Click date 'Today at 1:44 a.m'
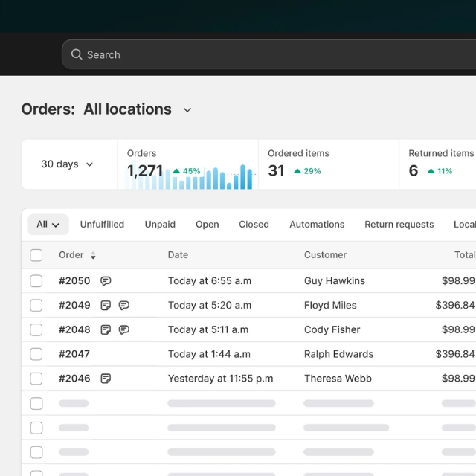This screenshot has height=476, width=476. click(209, 354)
